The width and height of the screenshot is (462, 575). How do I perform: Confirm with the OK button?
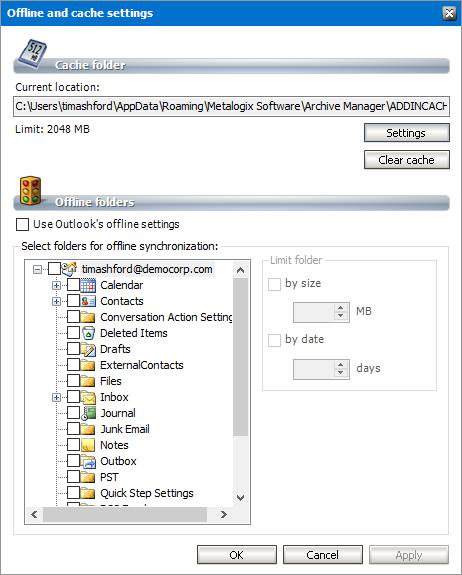pos(237,555)
